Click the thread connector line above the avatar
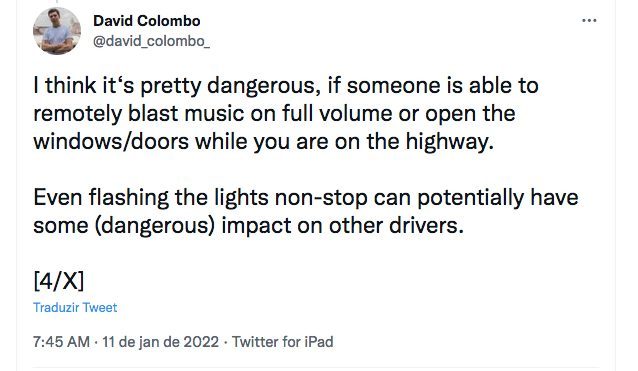The image size is (638, 371). pyautogui.click(x=57, y=2)
